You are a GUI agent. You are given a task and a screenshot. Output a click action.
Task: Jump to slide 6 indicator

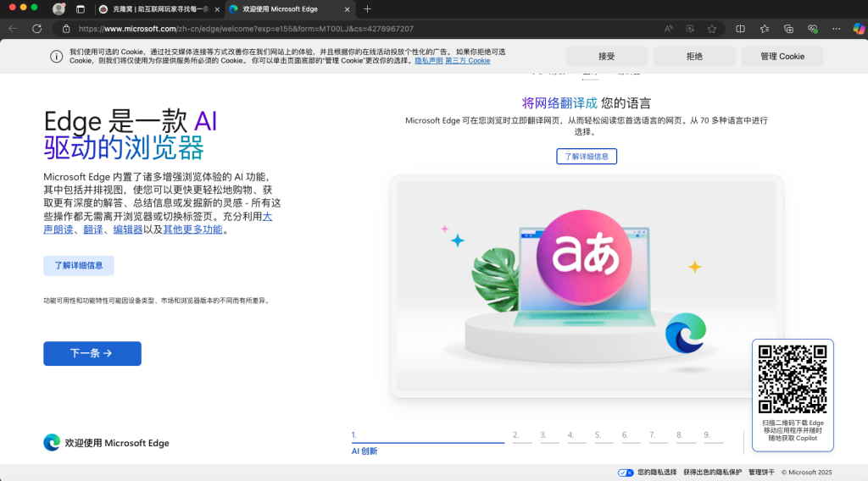pyautogui.click(x=631, y=436)
